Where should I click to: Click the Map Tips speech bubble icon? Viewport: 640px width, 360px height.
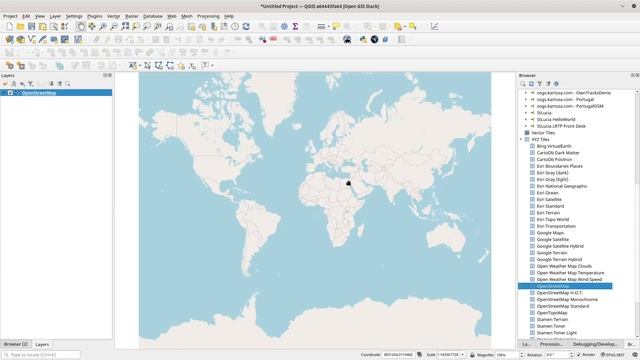pyautogui.click(x=336, y=27)
